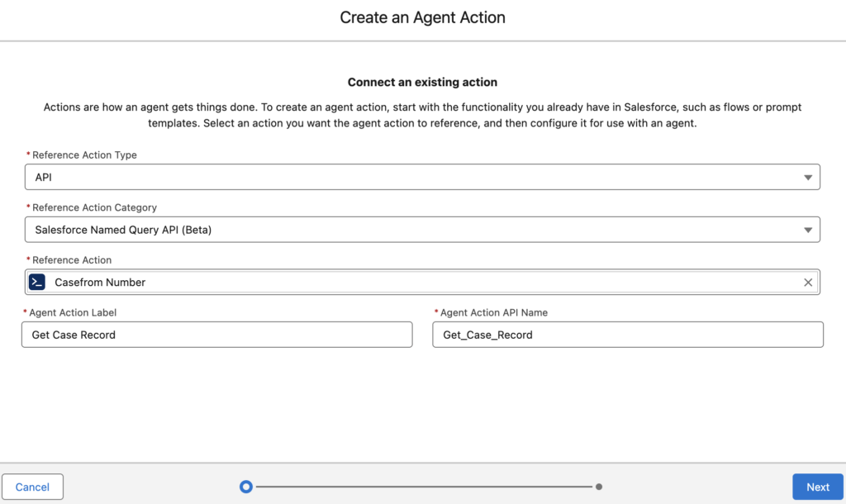This screenshot has height=504, width=846.
Task: Click the red asterisk beside Reference Action Type
Action: click(26, 154)
